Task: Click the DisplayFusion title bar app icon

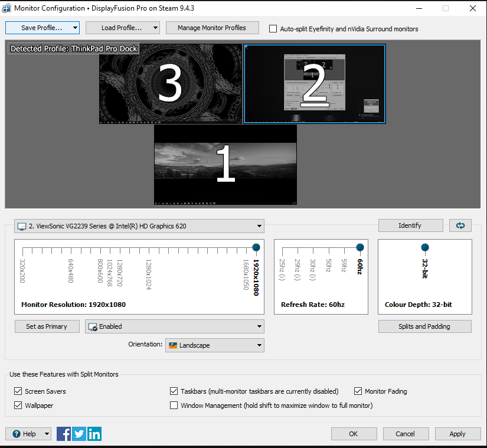Action: pyautogui.click(x=6, y=8)
